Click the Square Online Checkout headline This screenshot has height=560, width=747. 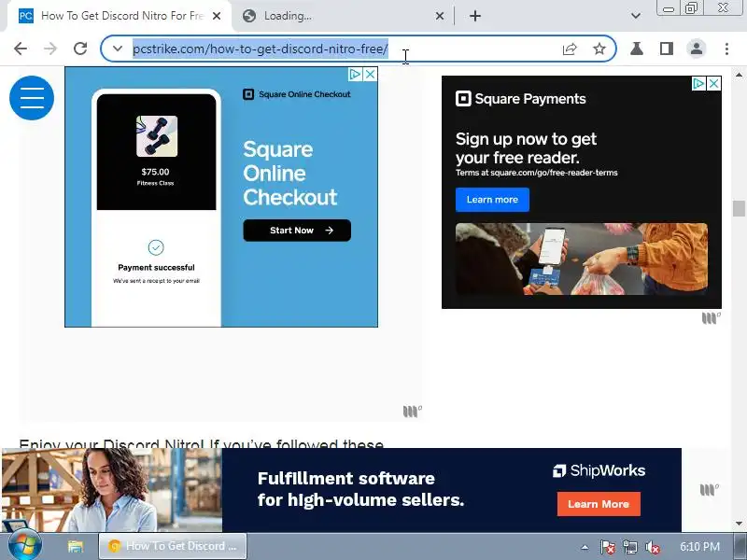(290, 174)
